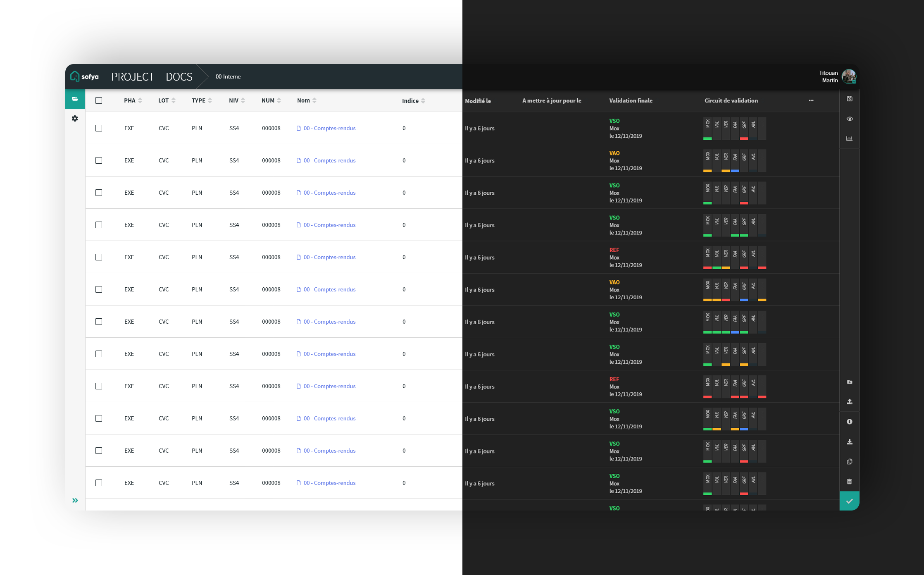Expand left sidebar with double chevron
The image size is (924, 575).
(75, 501)
